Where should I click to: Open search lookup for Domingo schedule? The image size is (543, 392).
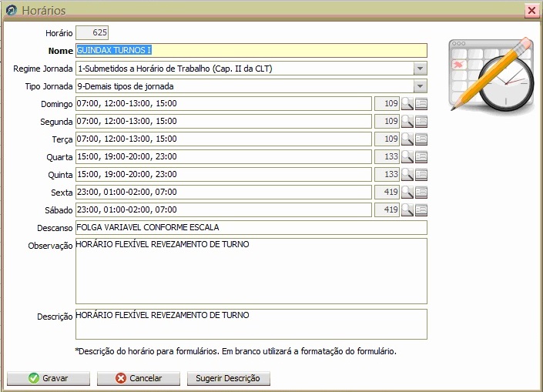(x=407, y=103)
